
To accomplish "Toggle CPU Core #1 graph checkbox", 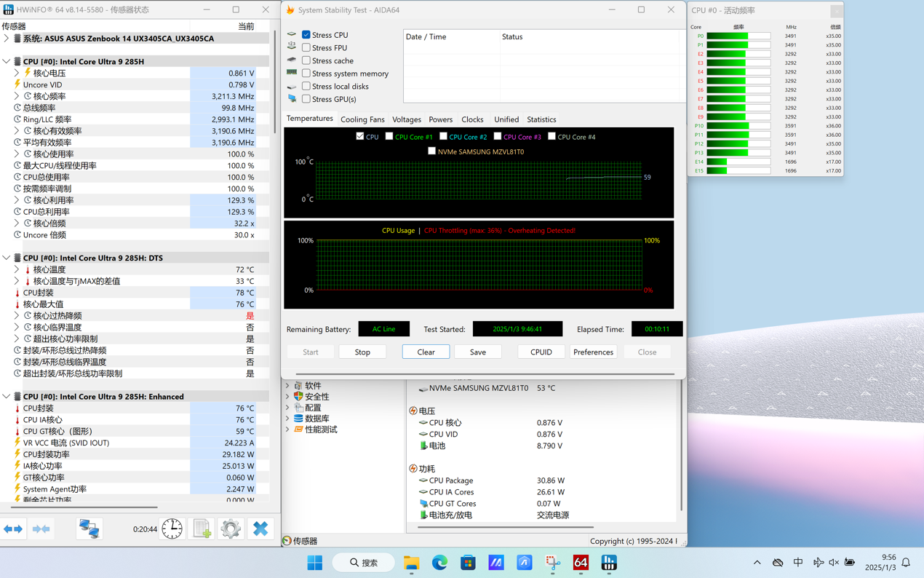I will [x=389, y=136].
